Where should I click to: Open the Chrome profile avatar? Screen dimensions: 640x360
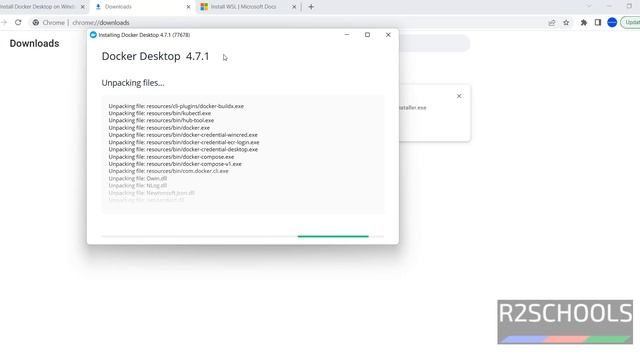click(612, 22)
